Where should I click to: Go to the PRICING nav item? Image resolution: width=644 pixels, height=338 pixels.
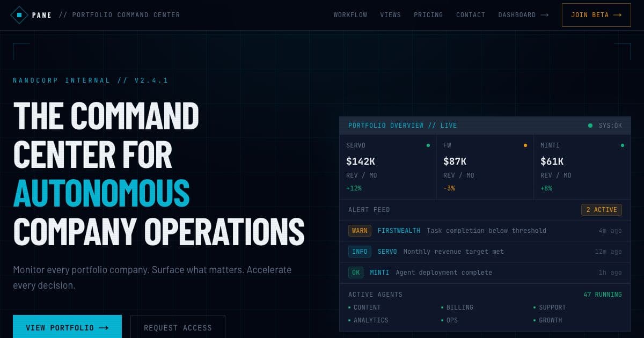click(428, 15)
